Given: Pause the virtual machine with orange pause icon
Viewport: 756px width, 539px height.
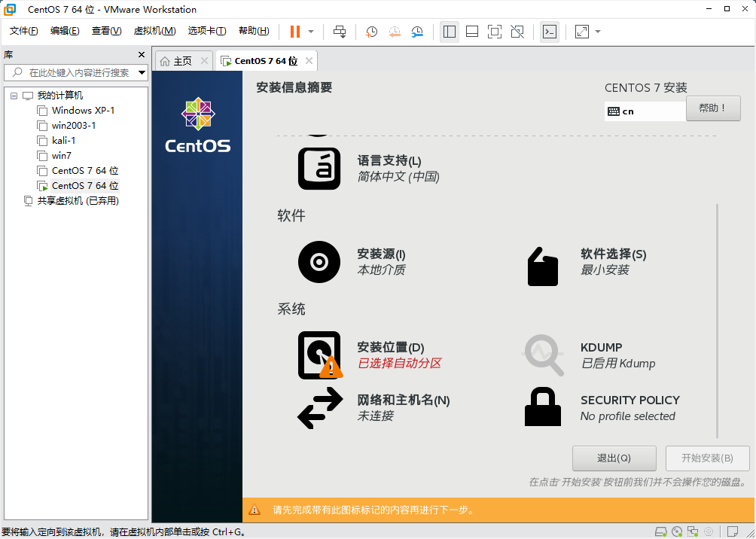Looking at the screenshot, I should 294,32.
